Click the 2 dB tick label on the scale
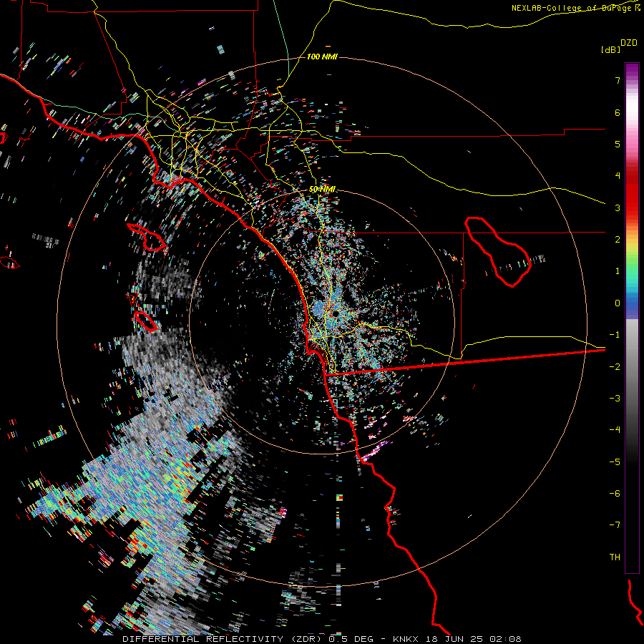The image size is (644, 644). coord(618,240)
